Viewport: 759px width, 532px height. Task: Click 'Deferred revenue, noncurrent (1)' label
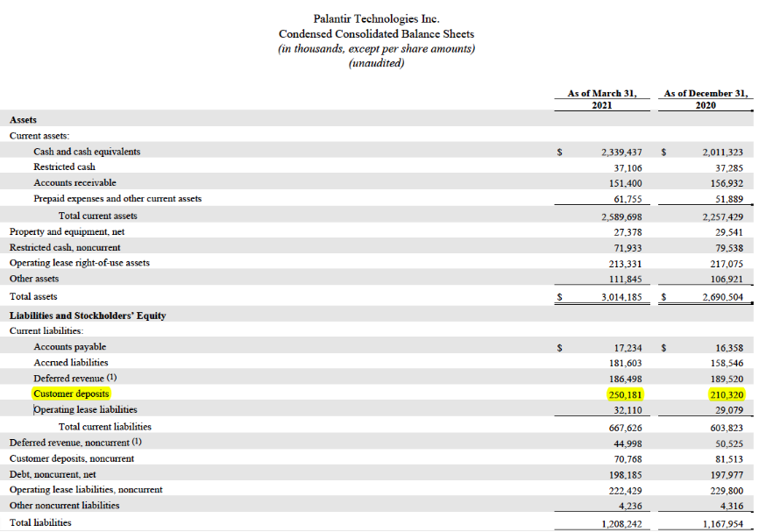(75, 443)
